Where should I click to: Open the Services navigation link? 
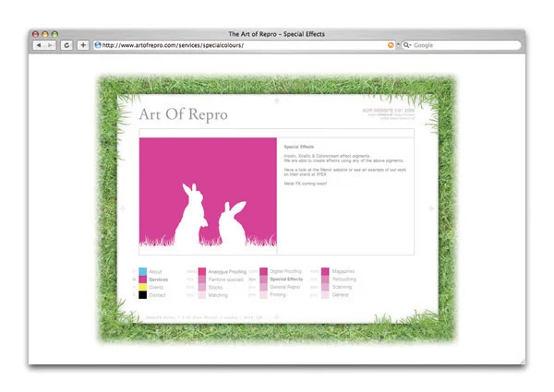[158, 279]
